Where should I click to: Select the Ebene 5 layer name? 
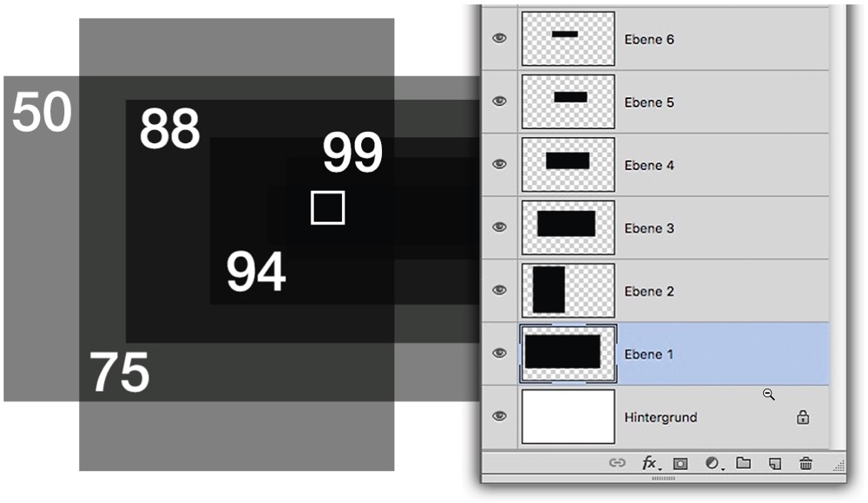[648, 102]
